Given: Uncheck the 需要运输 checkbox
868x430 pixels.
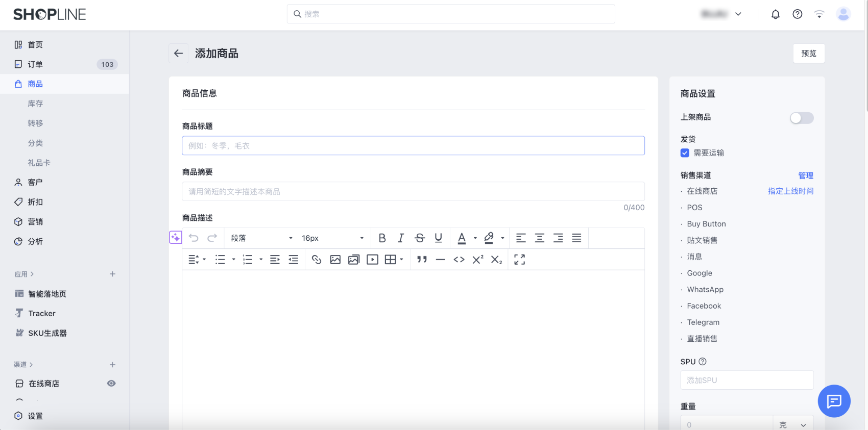Looking at the screenshot, I should (685, 153).
